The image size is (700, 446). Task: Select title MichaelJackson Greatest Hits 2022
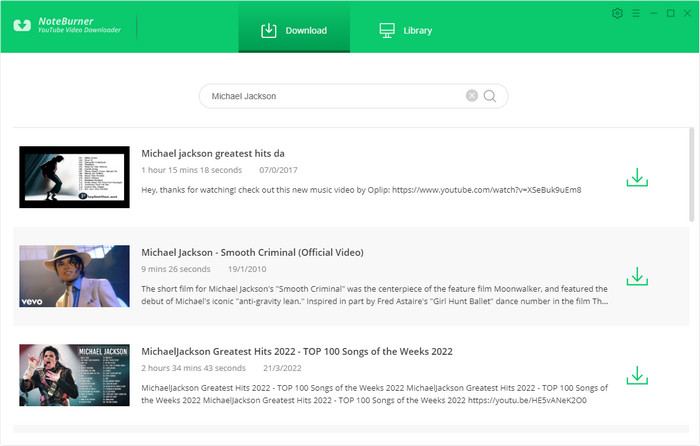[297, 351]
